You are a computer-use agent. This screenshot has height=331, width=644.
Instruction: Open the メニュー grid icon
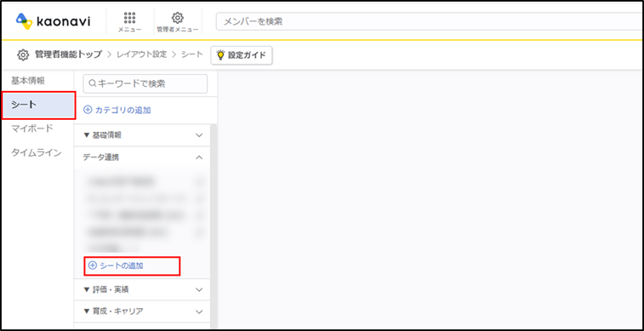pyautogui.click(x=130, y=22)
